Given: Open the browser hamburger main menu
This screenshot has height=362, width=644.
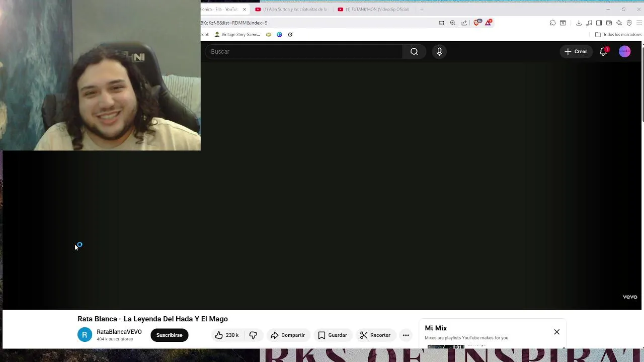Looking at the screenshot, I should pos(639,23).
